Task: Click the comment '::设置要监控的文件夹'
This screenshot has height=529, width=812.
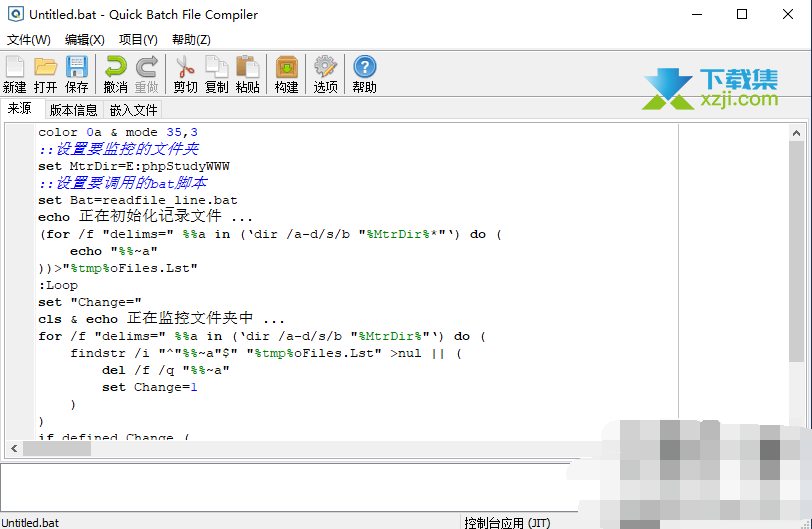Action: click(x=119, y=149)
